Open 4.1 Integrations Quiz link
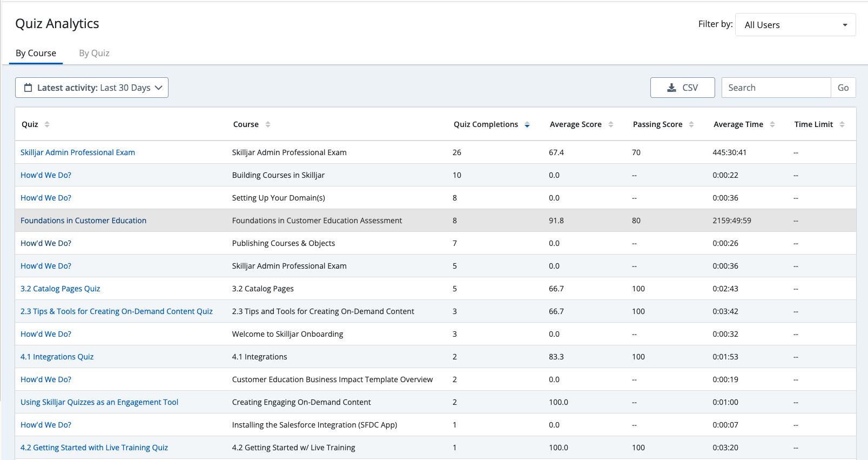Viewport: 868px width, 460px height. pyautogui.click(x=57, y=357)
